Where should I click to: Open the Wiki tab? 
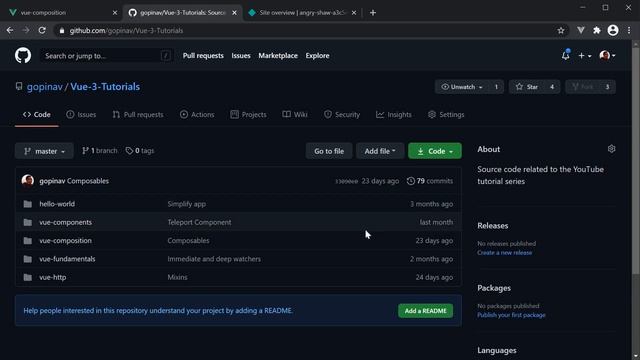(x=295, y=115)
